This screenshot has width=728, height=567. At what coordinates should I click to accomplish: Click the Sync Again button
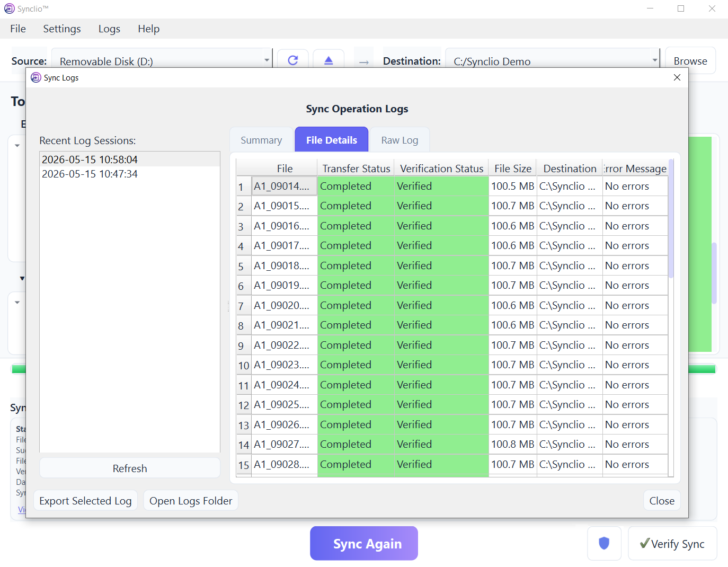[x=364, y=543]
